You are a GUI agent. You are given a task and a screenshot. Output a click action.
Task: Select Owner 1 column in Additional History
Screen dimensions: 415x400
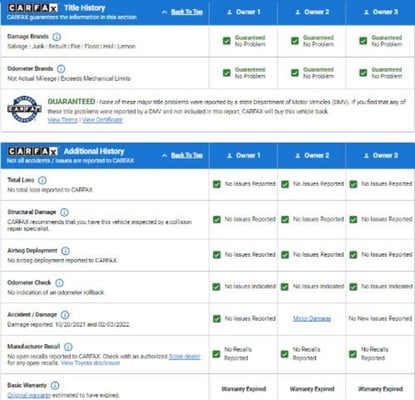243,156
